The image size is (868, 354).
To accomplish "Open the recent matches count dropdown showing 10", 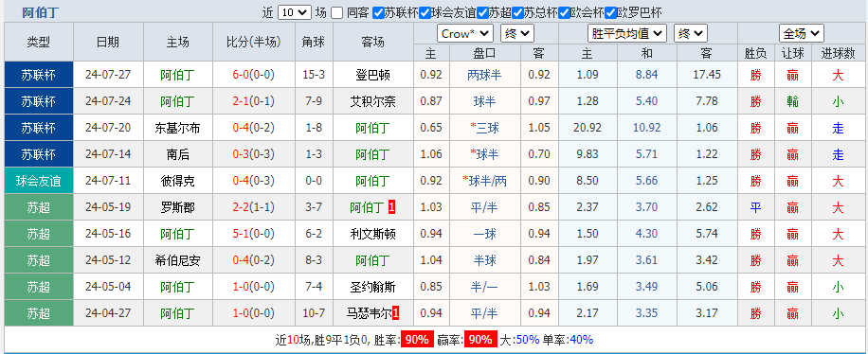I will click(x=295, y=12).
